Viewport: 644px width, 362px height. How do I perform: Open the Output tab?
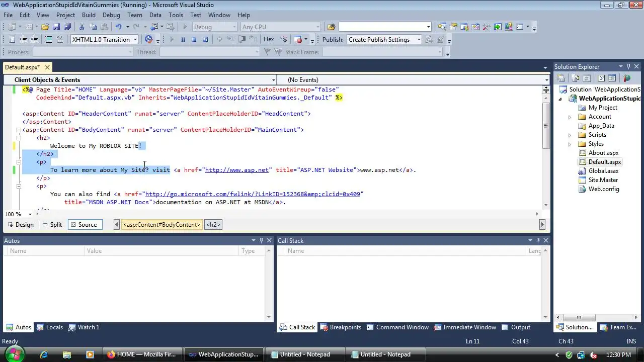[515, 327]
